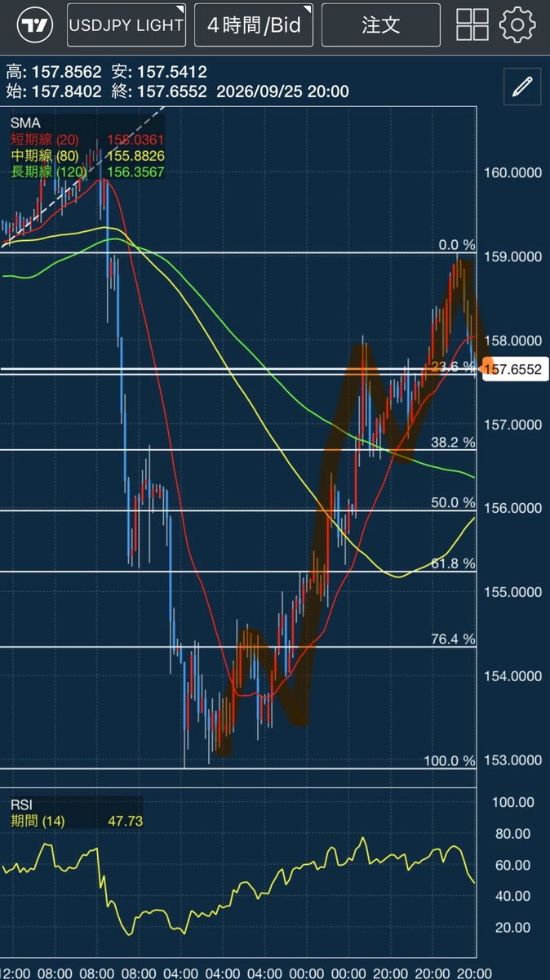
Task: Tap the 2026/09/25 20:00 timestamp
Action: (282, 91)
